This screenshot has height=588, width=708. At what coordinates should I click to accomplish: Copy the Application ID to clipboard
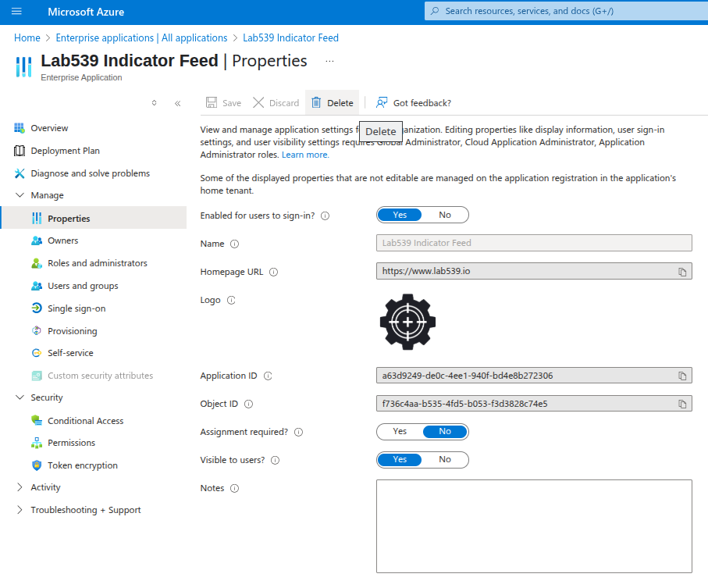pyautogui.click(x=682, y=376)
